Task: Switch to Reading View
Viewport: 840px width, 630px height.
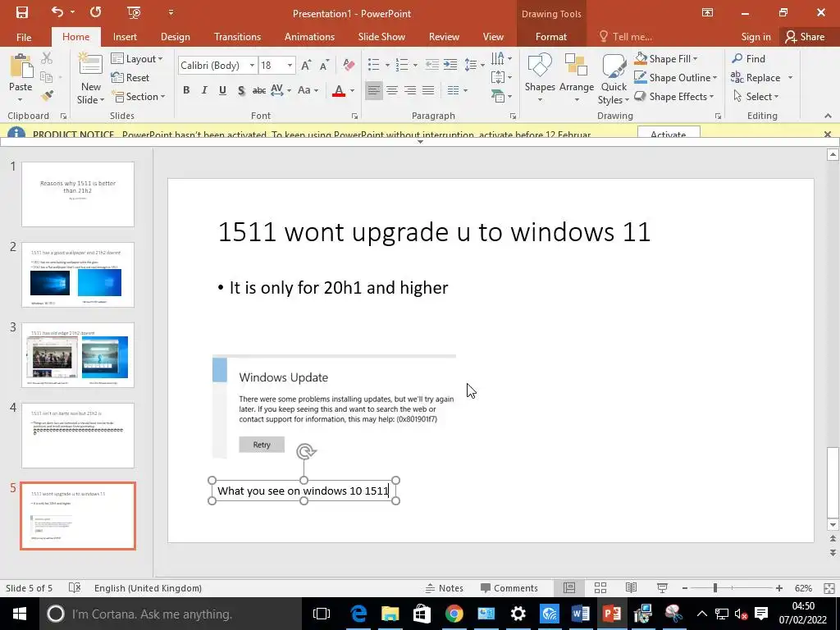Action: point(631,587)
